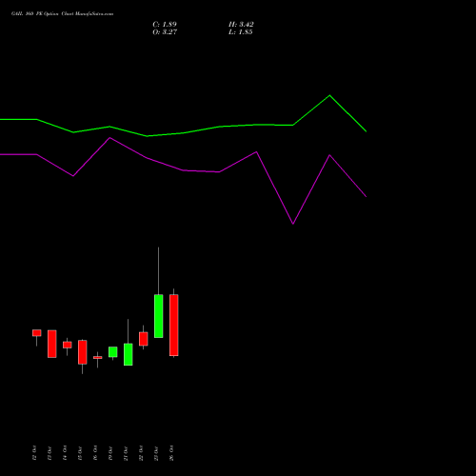Select the 26 Oct date label
The image size is (476, 476).
pyautogui.click(x=171, y=453)
